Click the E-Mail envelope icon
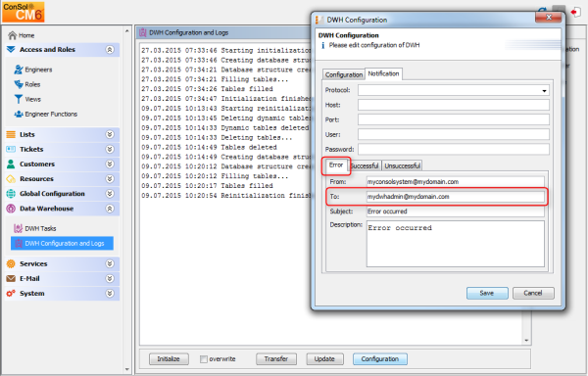Image resolution: width=588 pixels, height=376 pixels. [11, 279]
